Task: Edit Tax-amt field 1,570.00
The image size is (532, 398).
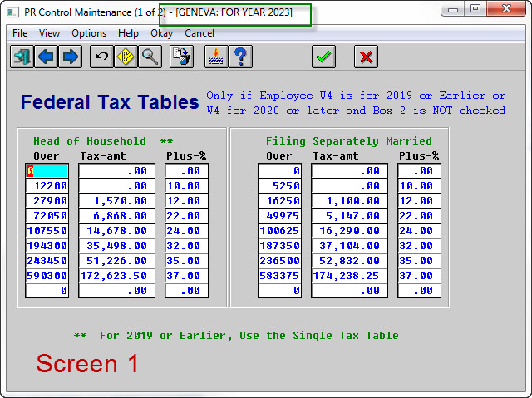Action: point(116,201)
